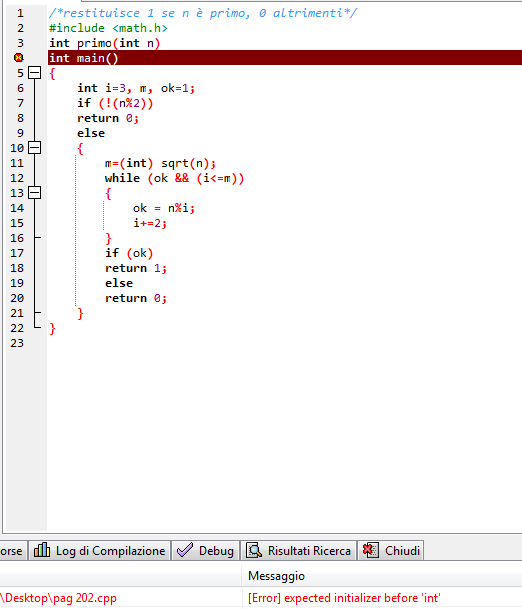Click the line 'if (!(n%2))'
Image resolution: width=522 pixels, height=609 pixels.
point(115,103)
